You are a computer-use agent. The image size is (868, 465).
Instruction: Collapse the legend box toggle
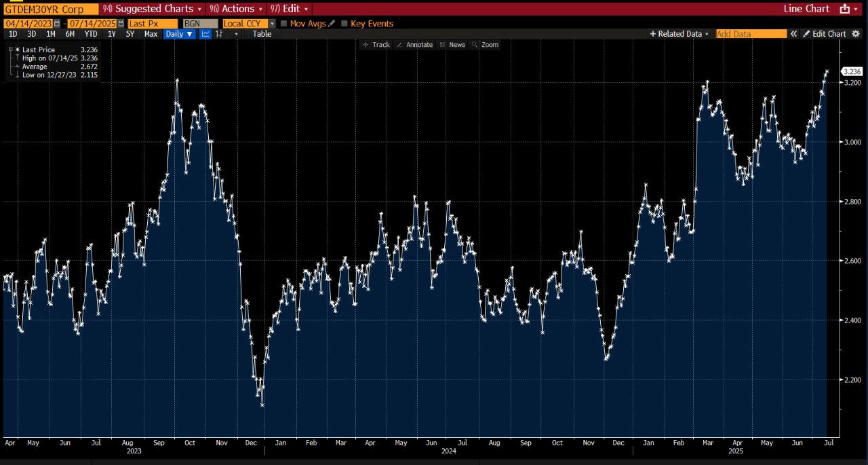click(9, 50)
